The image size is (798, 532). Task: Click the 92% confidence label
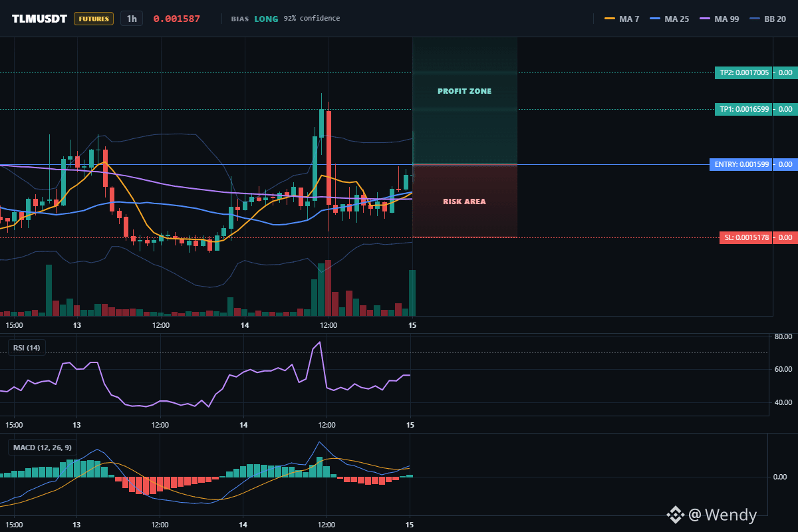pos(311,19)
